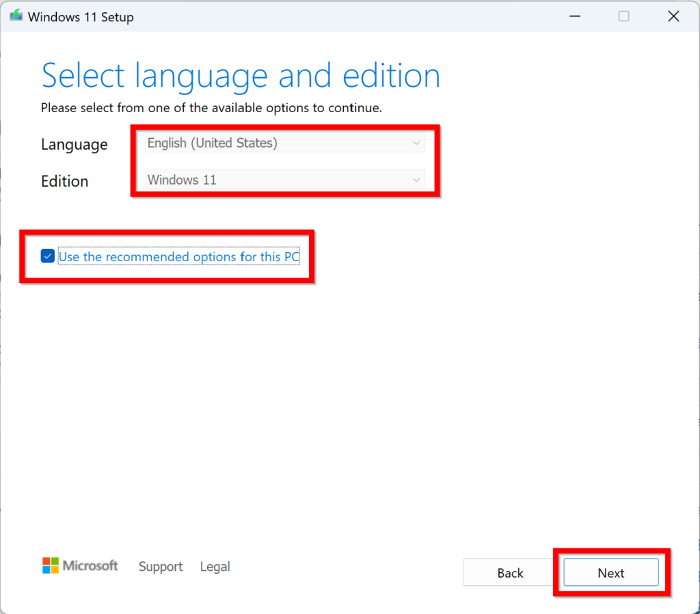Screen dimensions: 700x614
Task: Open the Support link
Action: [161, 567]
